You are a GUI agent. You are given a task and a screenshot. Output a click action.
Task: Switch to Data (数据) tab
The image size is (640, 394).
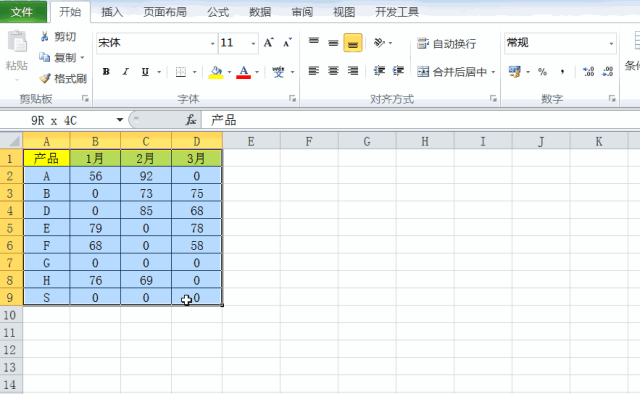260,12
